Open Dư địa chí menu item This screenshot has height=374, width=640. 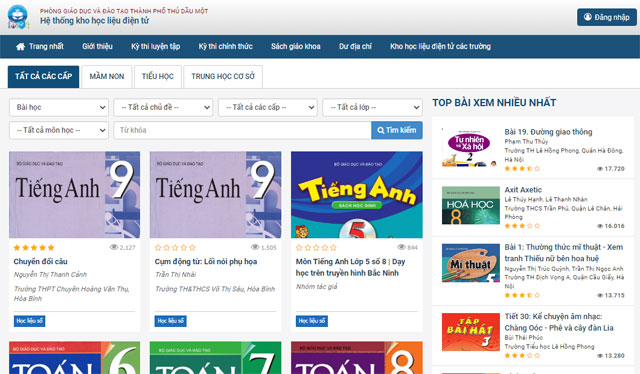(355, 47)
